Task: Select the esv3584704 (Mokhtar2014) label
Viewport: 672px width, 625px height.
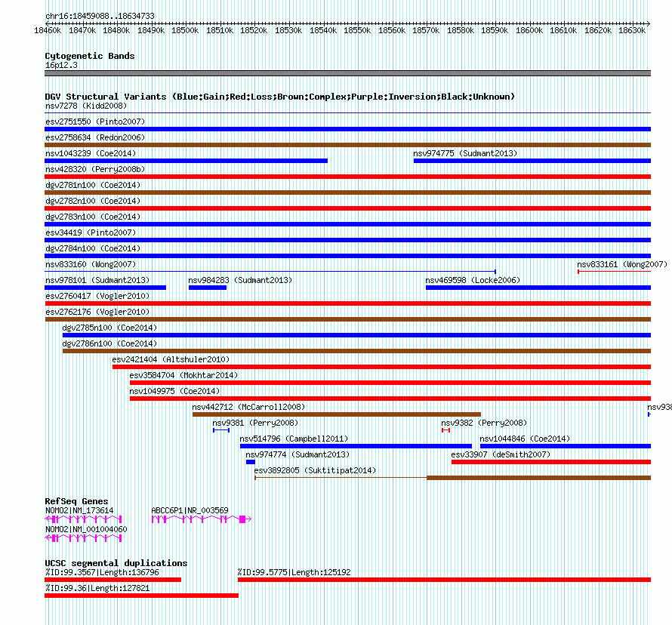Action: coord(184,375)
